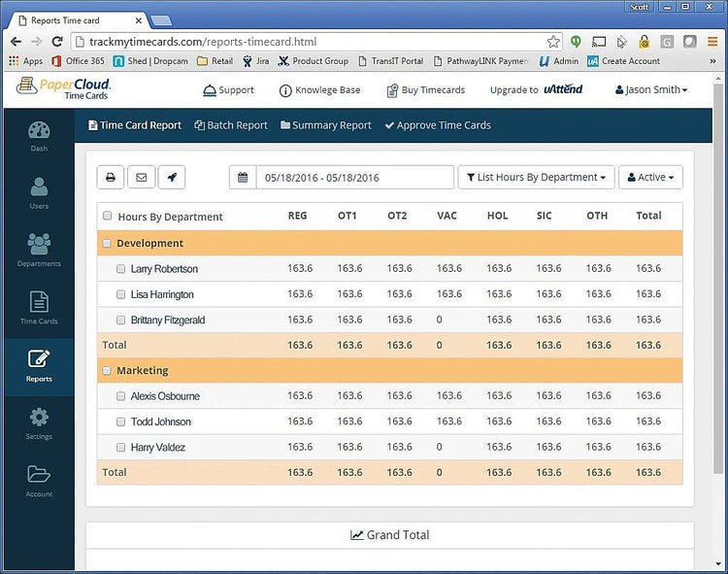The height and width of the screenshot is (574, 728).
Task: Open the Users sidebar section
Action: click(39, 193)
